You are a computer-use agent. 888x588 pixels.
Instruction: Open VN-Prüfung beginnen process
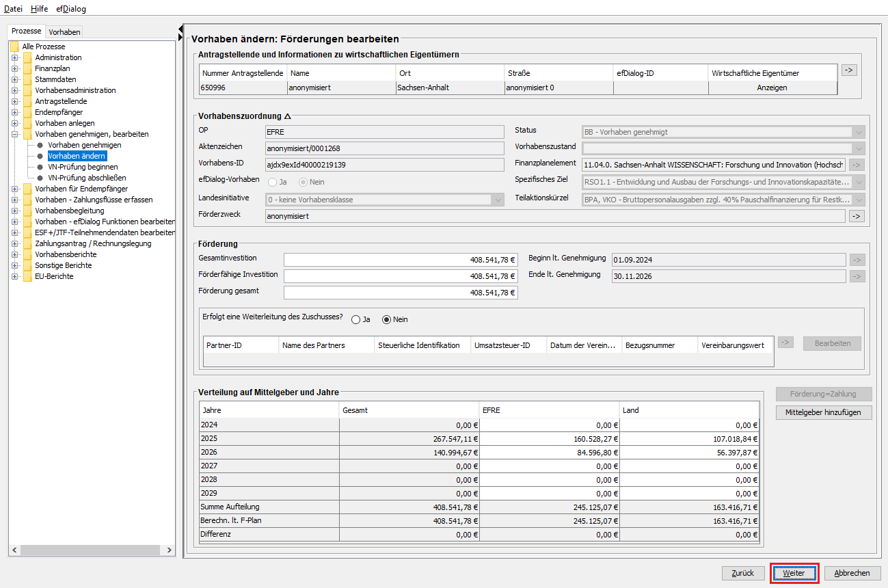pos(83,167)
